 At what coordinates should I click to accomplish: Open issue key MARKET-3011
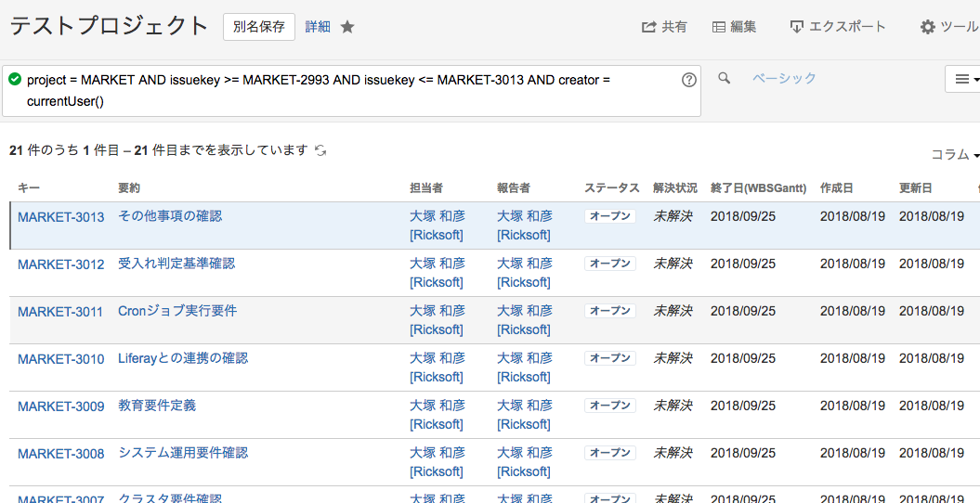(60, 312)
